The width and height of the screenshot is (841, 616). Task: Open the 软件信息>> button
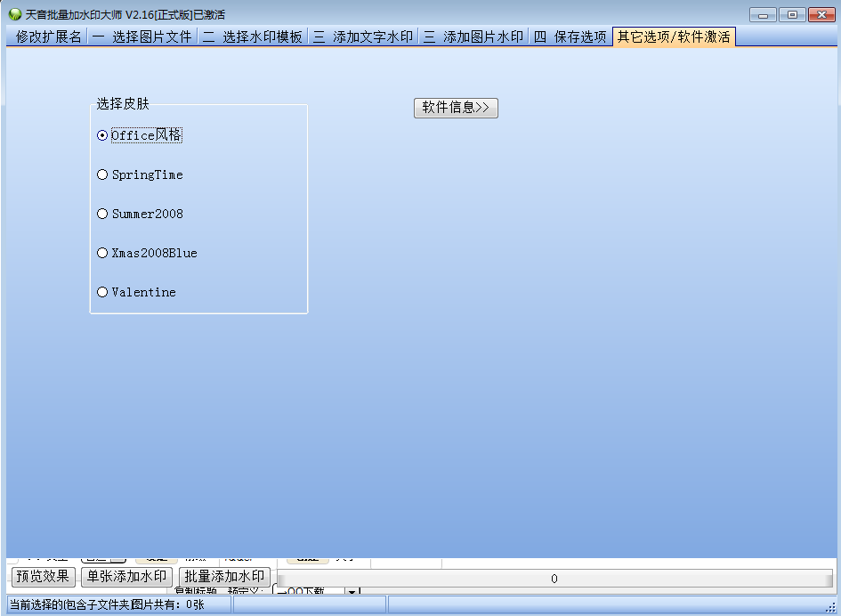(456, 108)
